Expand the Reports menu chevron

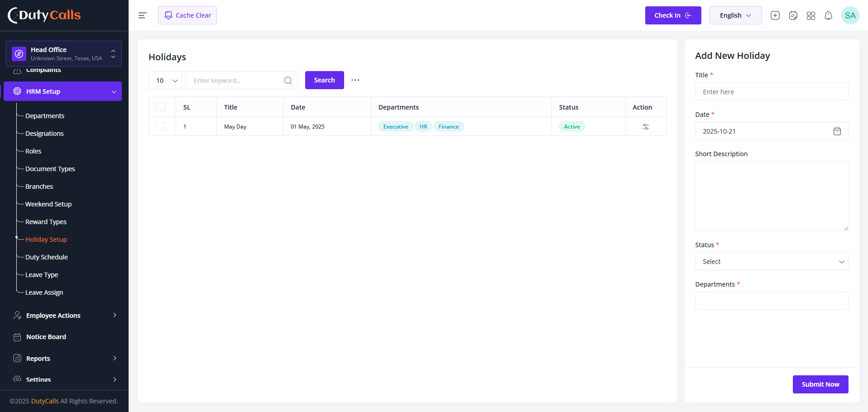point(115,358)
